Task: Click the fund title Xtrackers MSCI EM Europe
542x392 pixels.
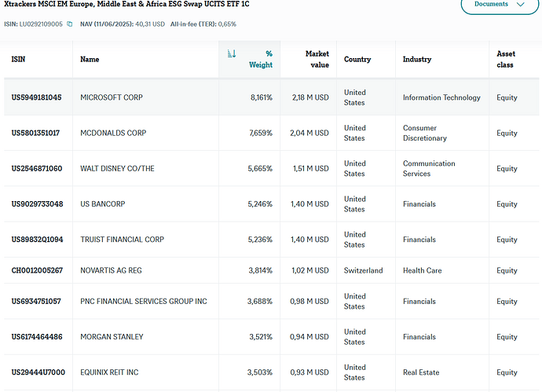Action: (126, 4)
